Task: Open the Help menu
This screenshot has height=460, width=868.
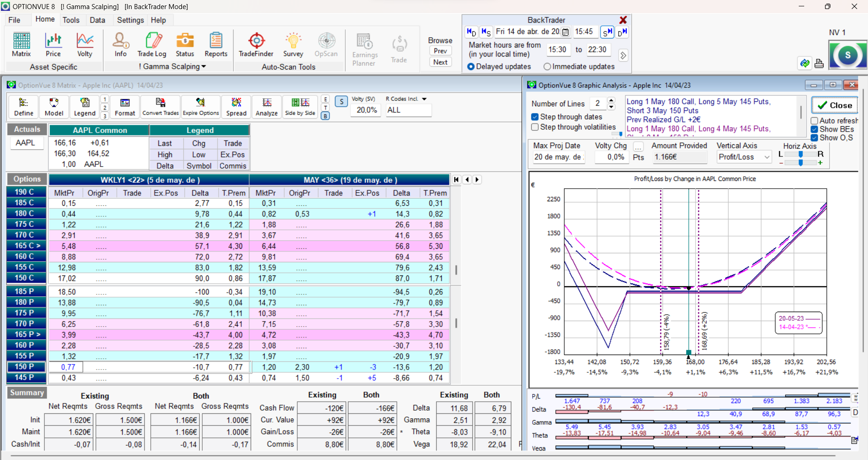Action: pos(158,20)
